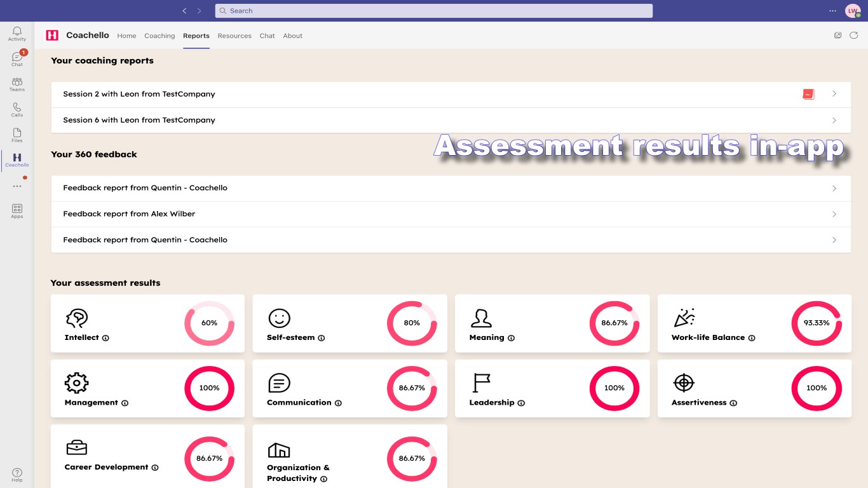Expand Alex Wilber feedback report chevron
Image resolution: width=868 pixels, height=488 pixels.
click(x=834, y=214)
